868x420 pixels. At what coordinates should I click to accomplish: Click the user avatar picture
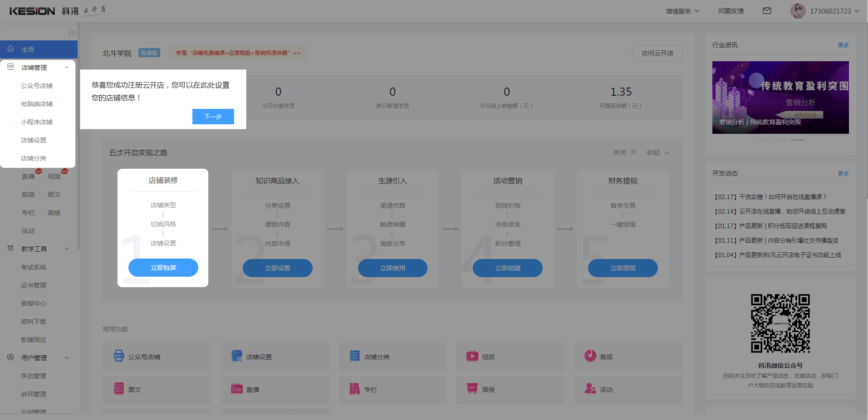click(x=798, y=11)
